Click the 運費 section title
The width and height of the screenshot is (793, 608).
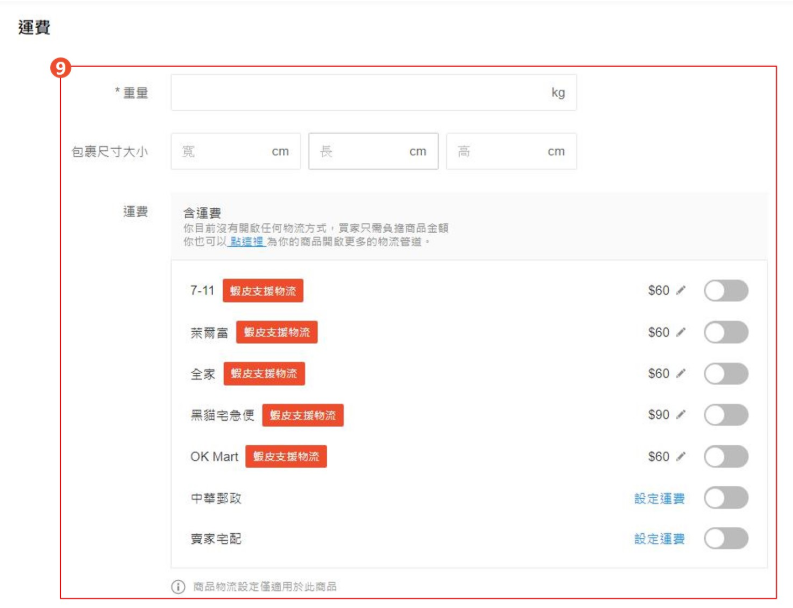[34, 27]
